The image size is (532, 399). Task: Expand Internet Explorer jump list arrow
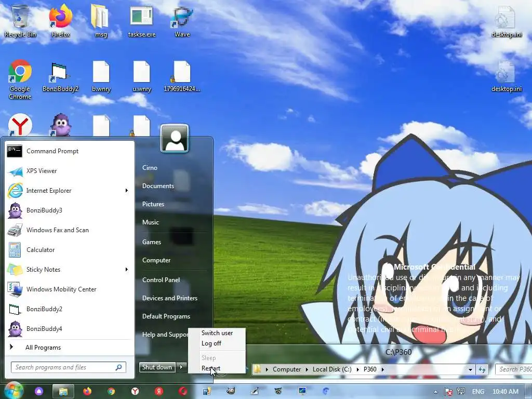tap(127, 191)
